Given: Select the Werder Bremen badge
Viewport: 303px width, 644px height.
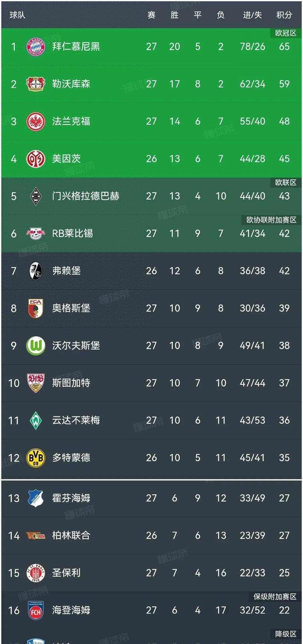Looking at the screenshot, I should click(x=36, y=420).
